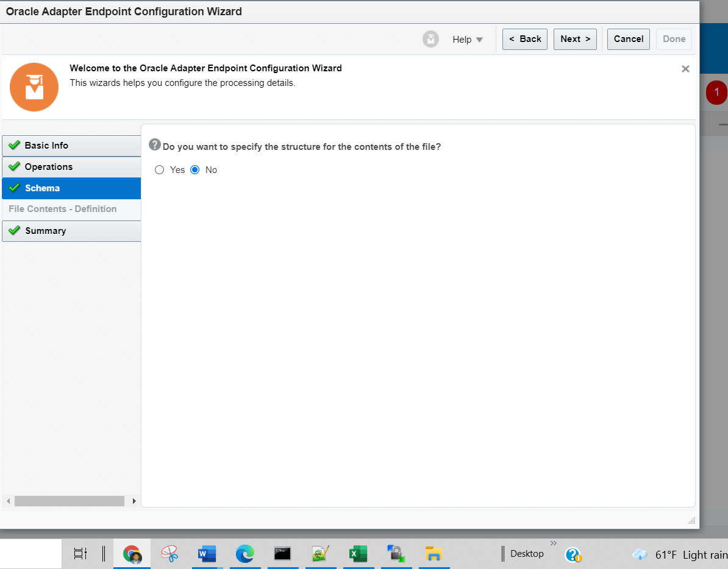Click the red notification badge showing 1
The width and height of the screenshot is (728, 569).
coord(716,92)
